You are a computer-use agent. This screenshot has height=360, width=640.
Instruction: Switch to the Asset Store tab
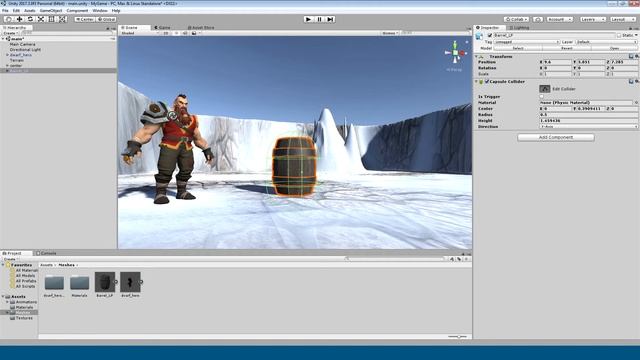point(201,27)
